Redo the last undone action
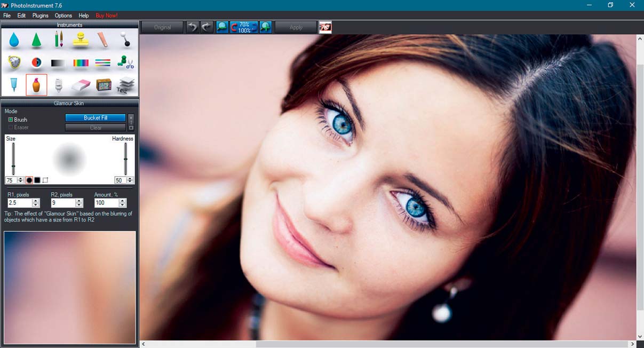The height and width of the screenshot is (348, 644). pos(206,27)
